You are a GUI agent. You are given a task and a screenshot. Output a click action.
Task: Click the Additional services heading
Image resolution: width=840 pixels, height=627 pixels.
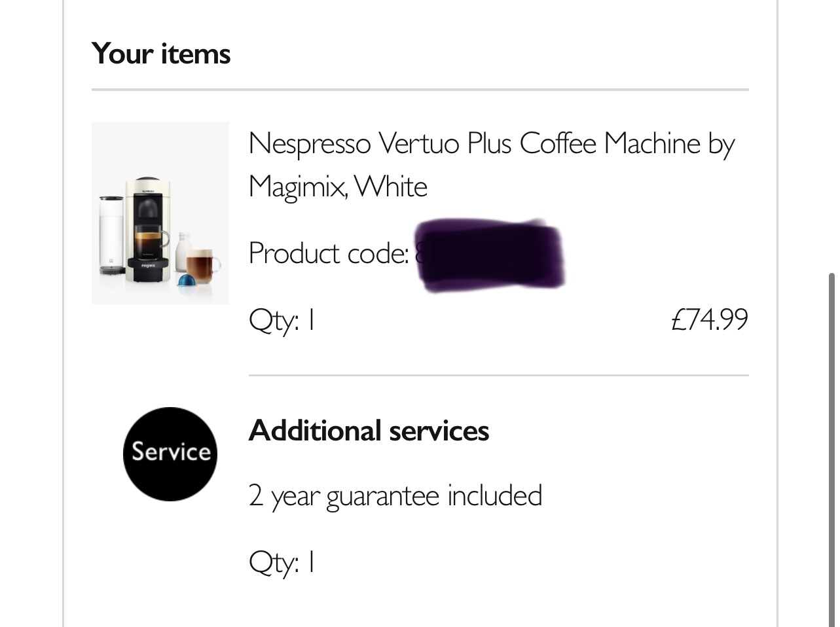pyautogui.click(x=369, y=431)
